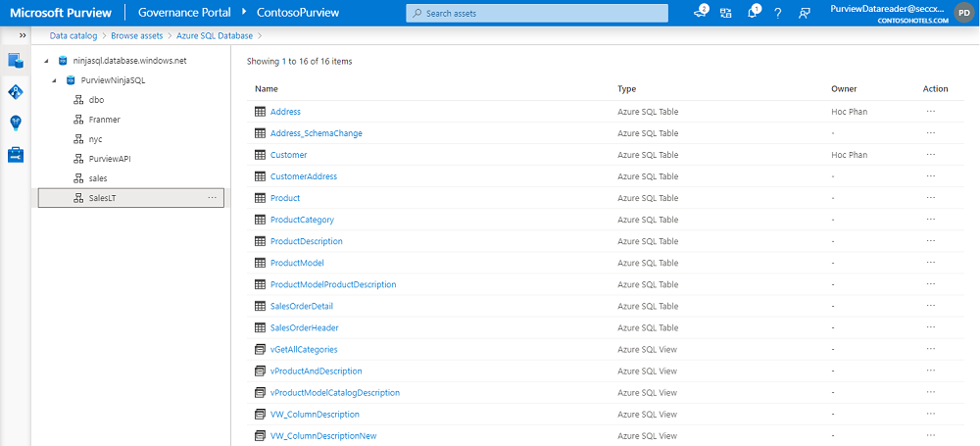Open the feedback icon in header
Screen dimensions: 980x446
point(804,13)
